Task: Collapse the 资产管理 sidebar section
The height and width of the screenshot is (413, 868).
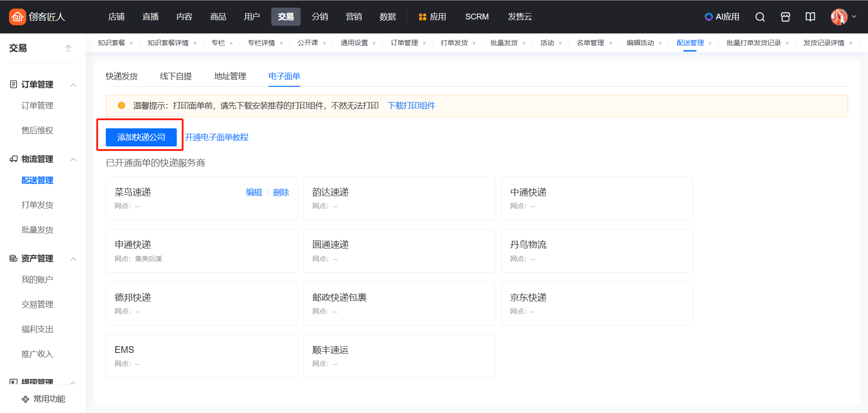Action: tap(73, 259)
